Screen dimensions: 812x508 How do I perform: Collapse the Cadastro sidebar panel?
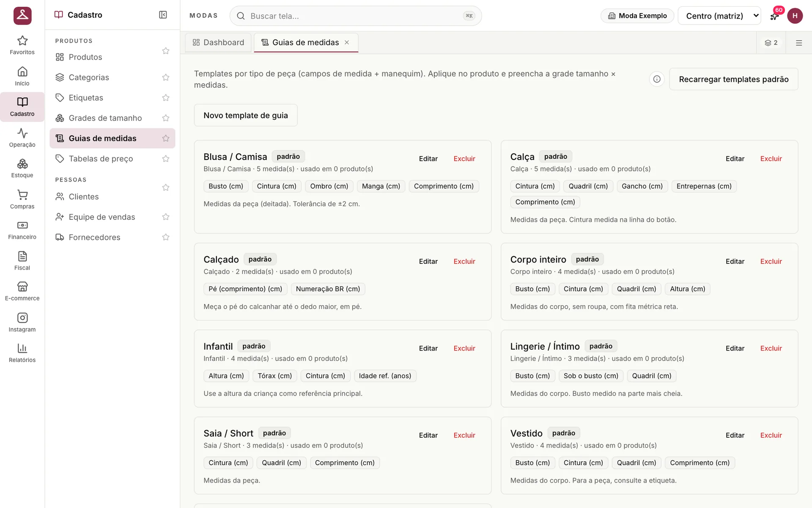163,15
